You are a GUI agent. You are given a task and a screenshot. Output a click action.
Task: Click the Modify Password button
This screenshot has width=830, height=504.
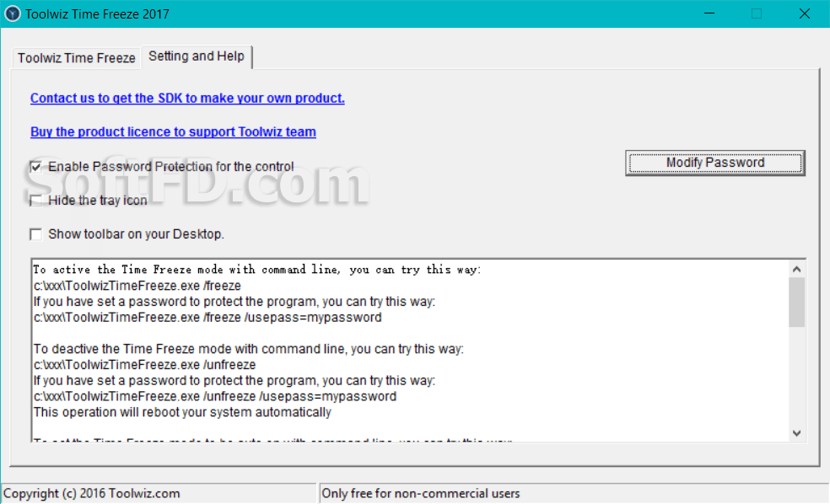click(715, 163)
